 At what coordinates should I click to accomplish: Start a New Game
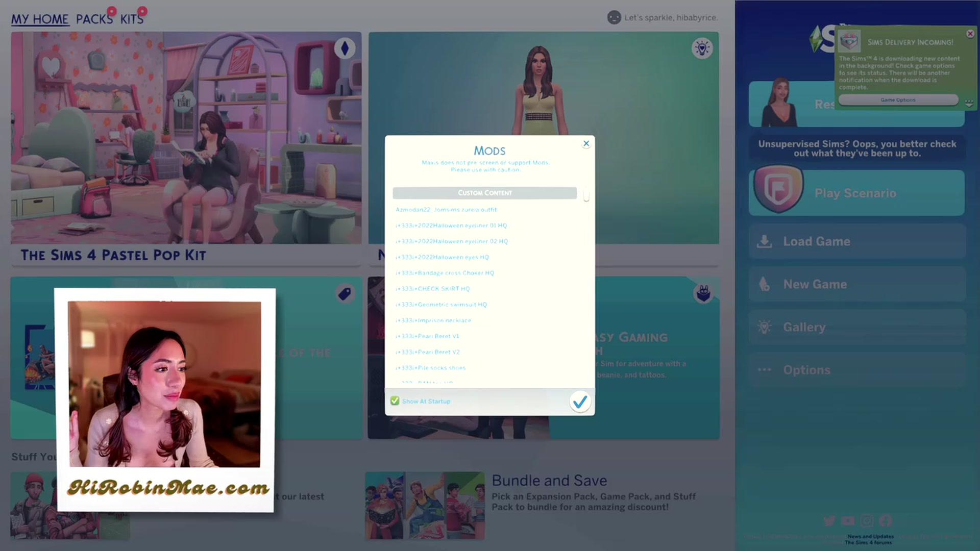coord(857,284)
